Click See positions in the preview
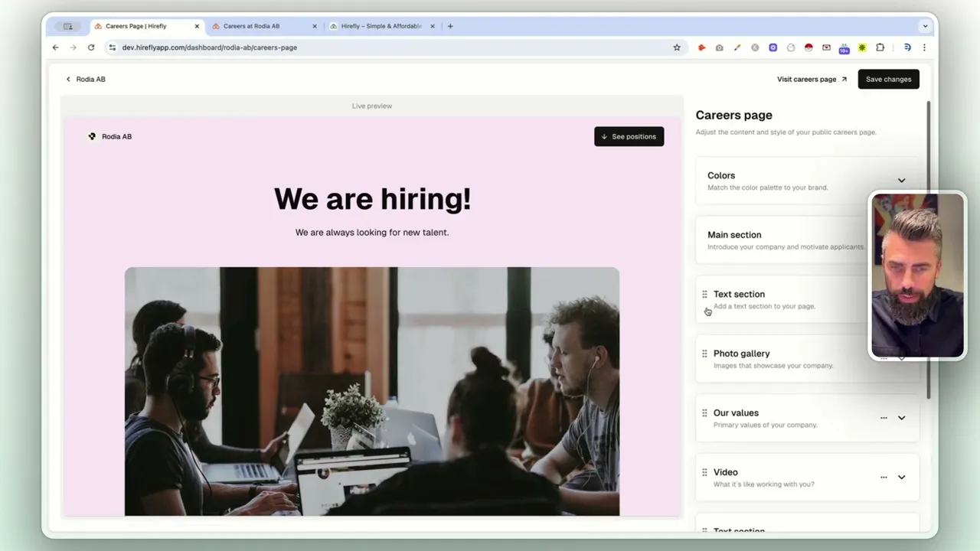Image resolution: width=980 pixels, height=551 pixels. (x=629, y=136)
